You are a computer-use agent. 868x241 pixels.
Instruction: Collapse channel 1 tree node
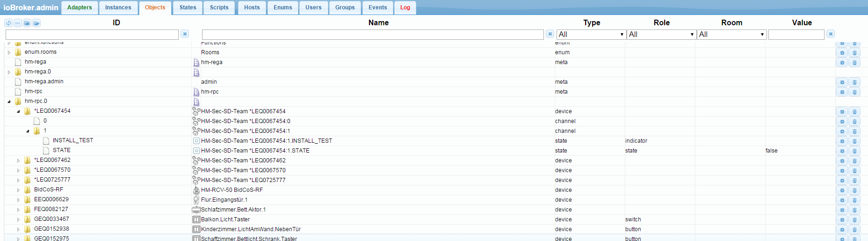click(x=28, y=131)
